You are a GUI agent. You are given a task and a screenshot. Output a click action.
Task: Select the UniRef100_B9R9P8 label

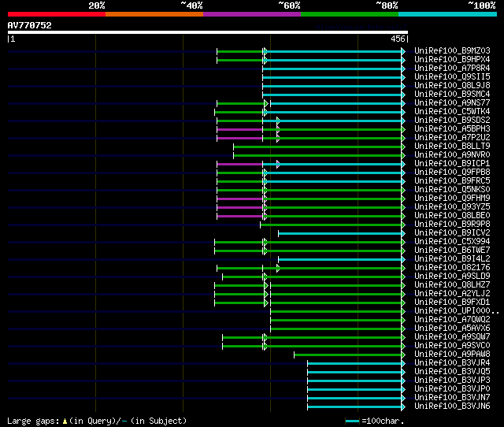452,225
